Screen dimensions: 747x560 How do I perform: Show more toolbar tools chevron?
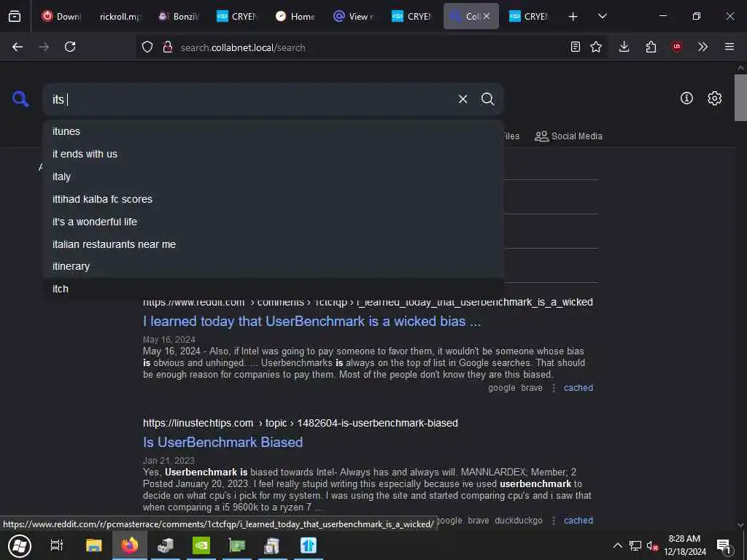pos(703,47)
